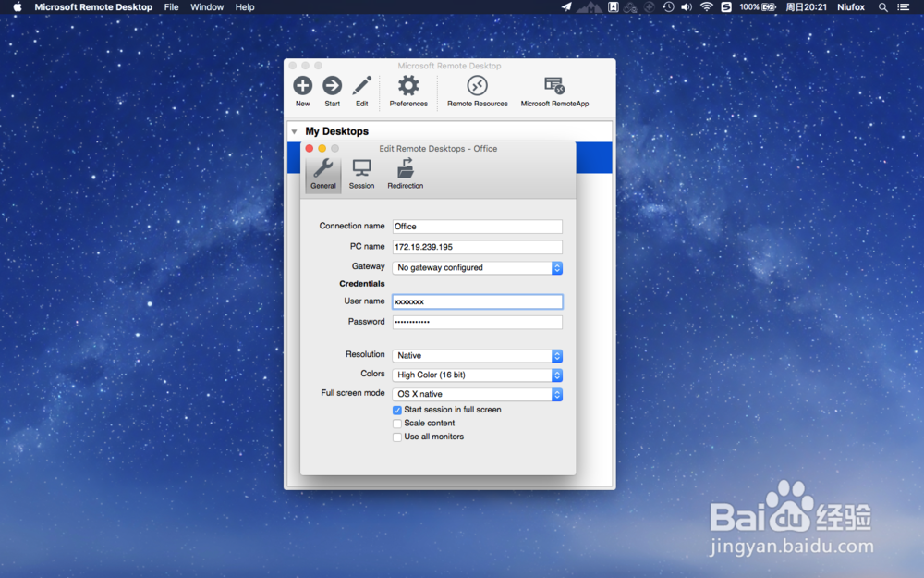Screen dimensions: 924x578
Task: Open Spotlight search magnifier
Action: point(882,7)
